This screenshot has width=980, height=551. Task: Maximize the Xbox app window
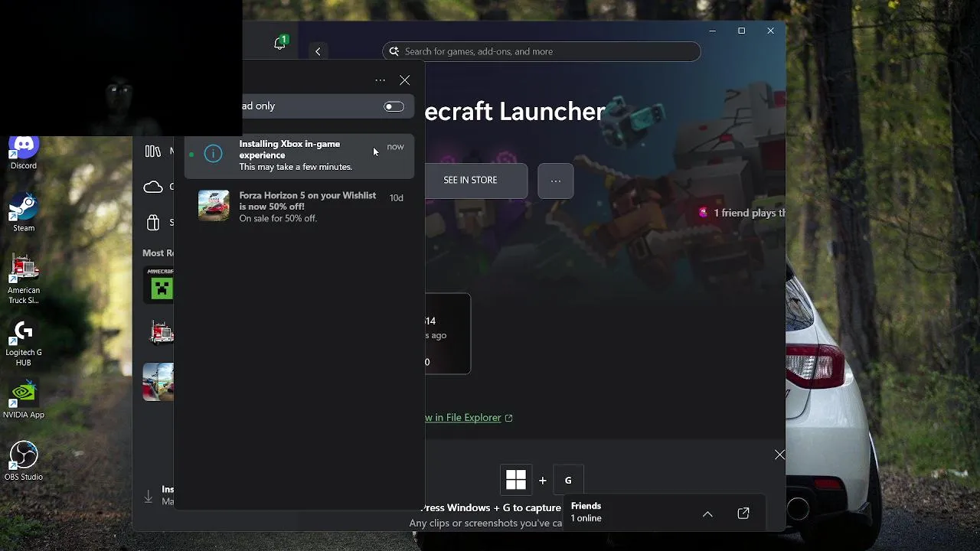741,31
